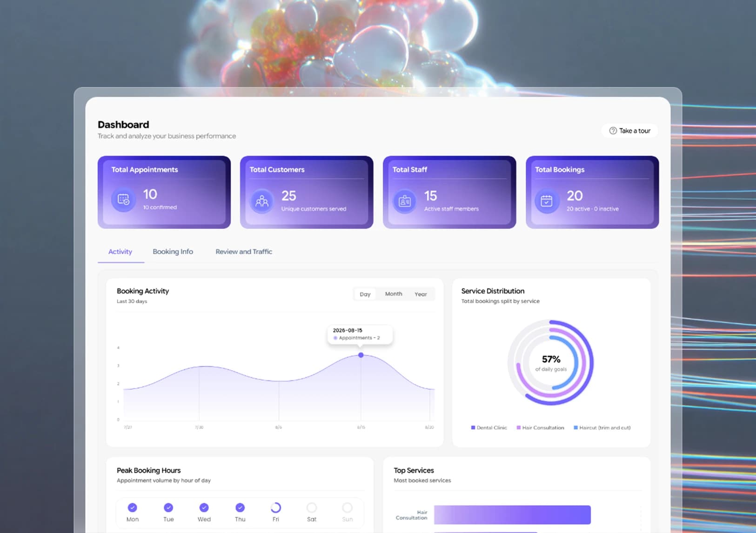Switch Booking Activity to Month view

[394, 294]
